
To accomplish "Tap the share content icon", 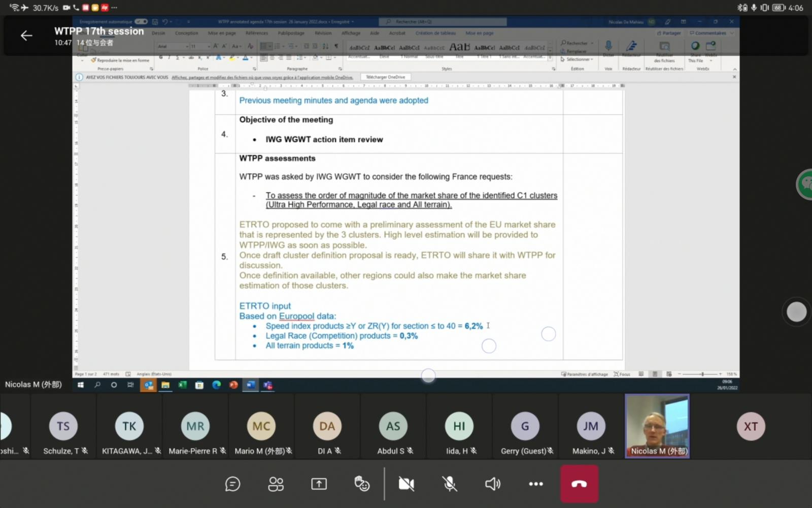I will pyautogui.click(x=319, y=484).
